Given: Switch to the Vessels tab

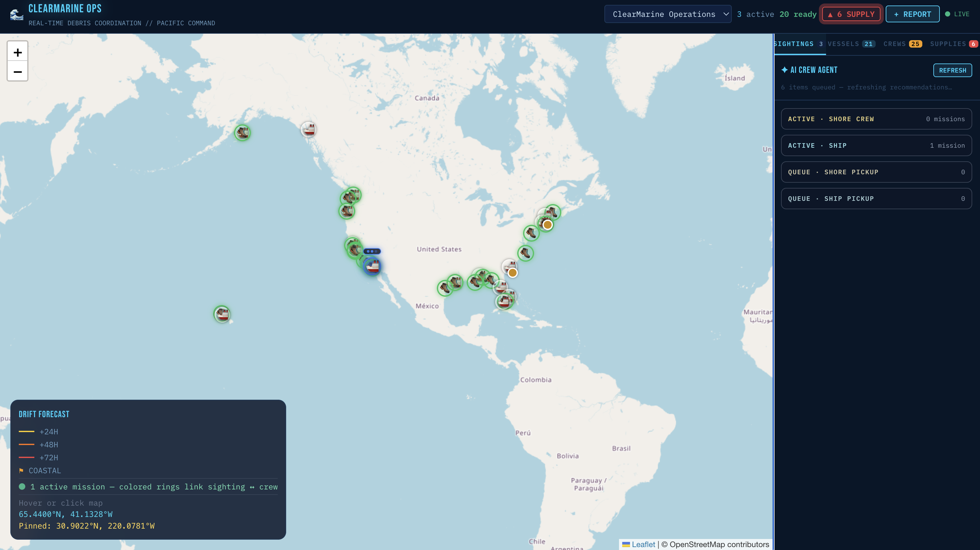Looking at the screenshot, I should point(851,44).
